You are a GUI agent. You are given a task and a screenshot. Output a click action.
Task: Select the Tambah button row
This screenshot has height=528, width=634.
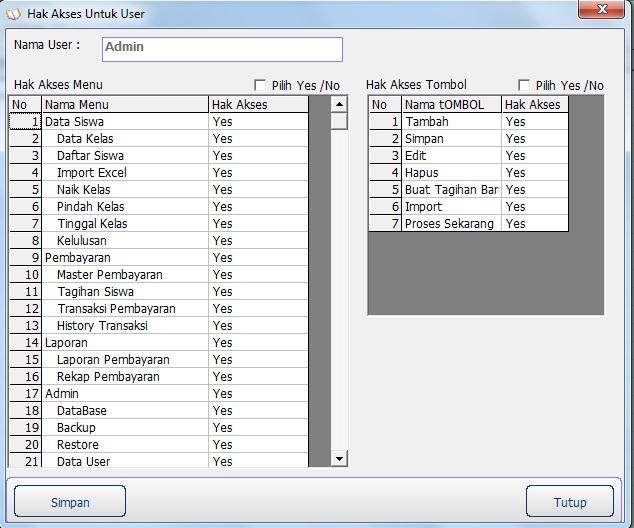pyautogui.click(x=451, y=122)
